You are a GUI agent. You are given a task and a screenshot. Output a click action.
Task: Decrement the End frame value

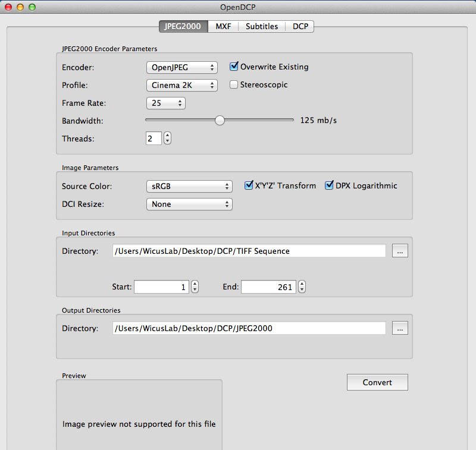point(302,290)
